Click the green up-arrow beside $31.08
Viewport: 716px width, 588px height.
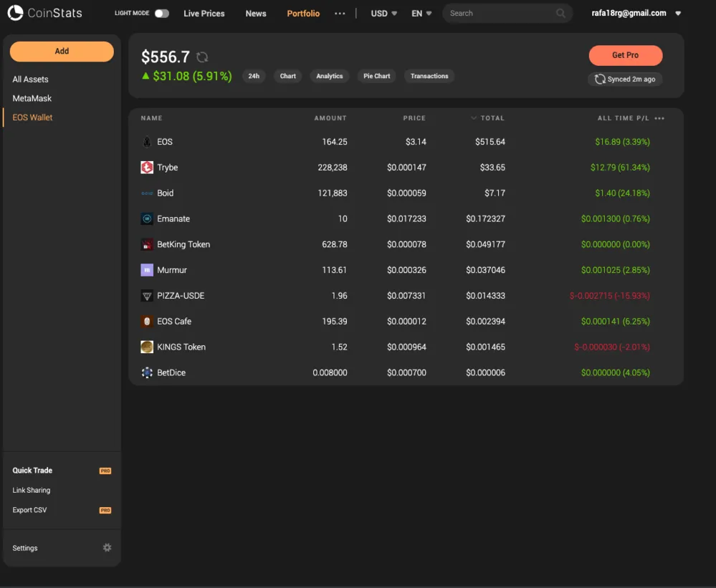(145, 76)
